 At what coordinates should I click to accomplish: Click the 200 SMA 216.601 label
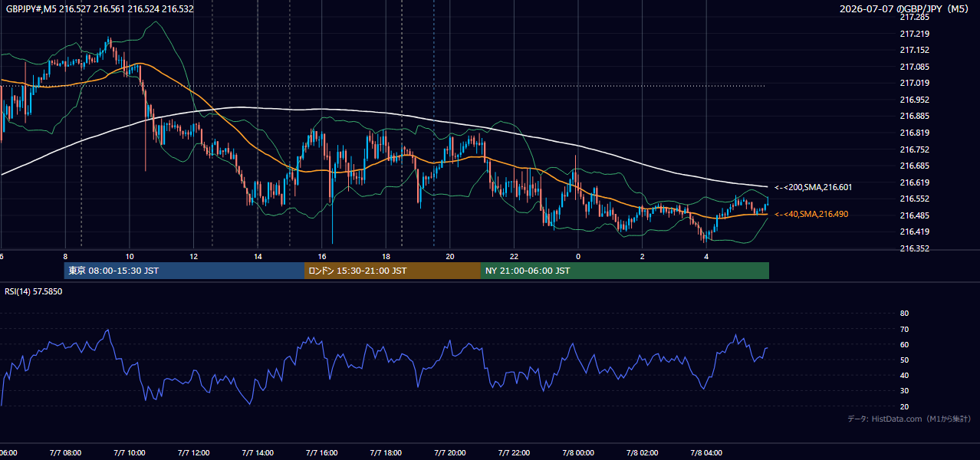click(x=814, y=187)
